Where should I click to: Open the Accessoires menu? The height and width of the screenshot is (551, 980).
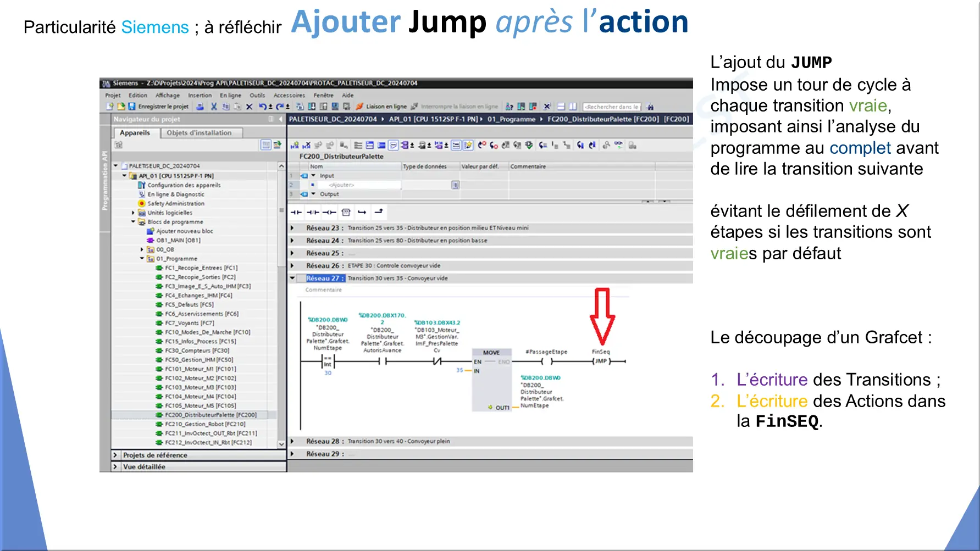tap(289, 95)
